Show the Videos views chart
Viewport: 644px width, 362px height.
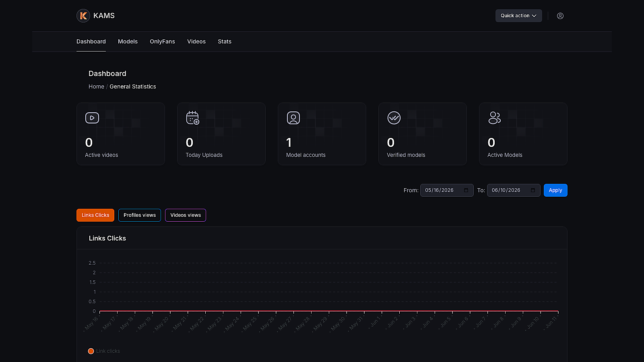click(186, 215)
